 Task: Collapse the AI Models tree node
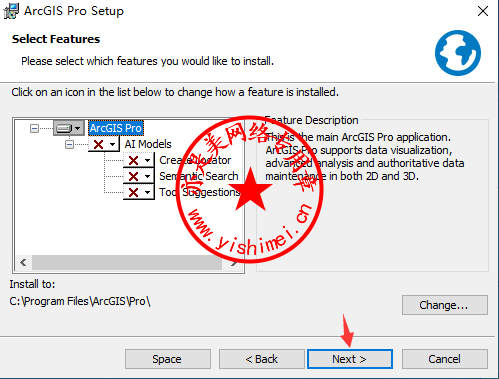click(x=69, y=144)
